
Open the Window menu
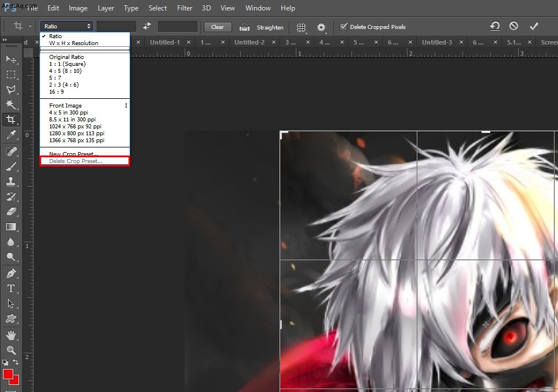click(x=258, y=8)
